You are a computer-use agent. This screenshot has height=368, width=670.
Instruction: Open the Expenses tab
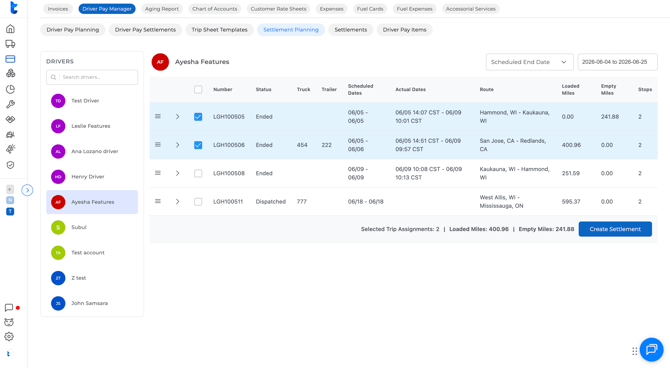point(331,9)
